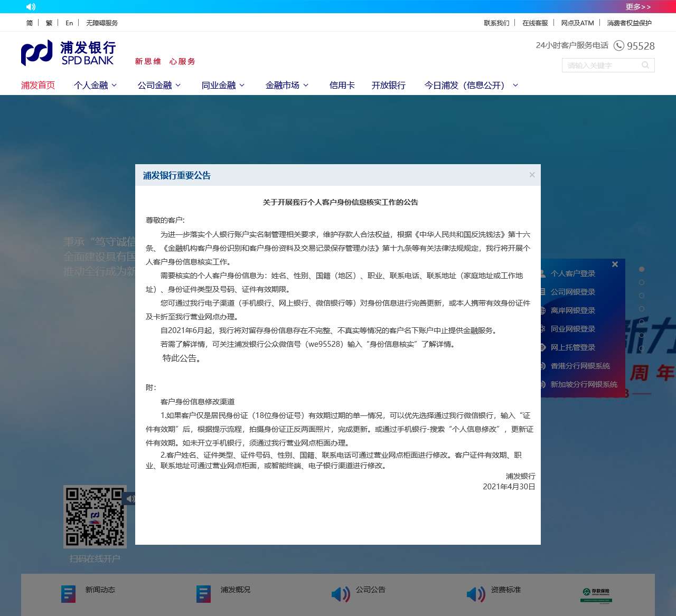Open 在线客服 link
The image size is (676, 616).
(x=535, y=23)
